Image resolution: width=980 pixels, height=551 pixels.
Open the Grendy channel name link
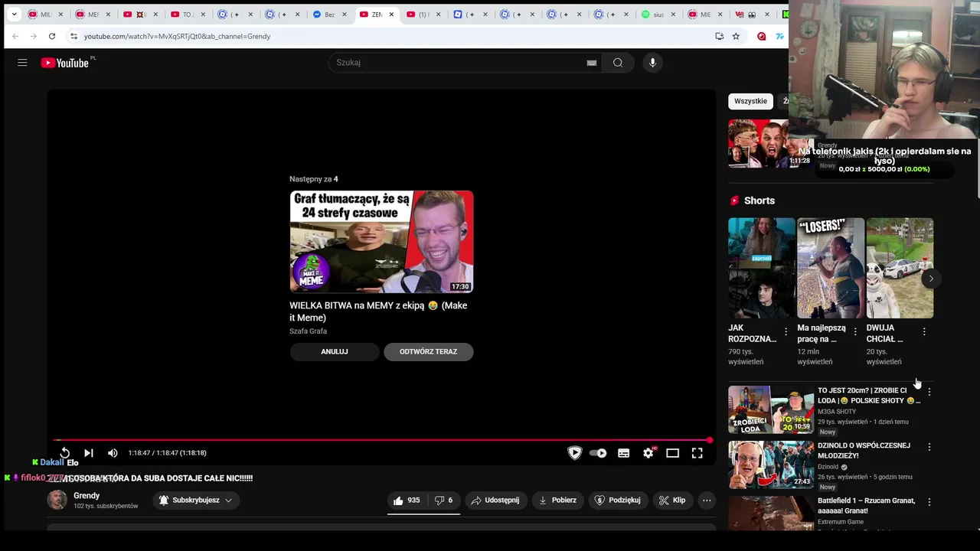[x=87, y=496]
